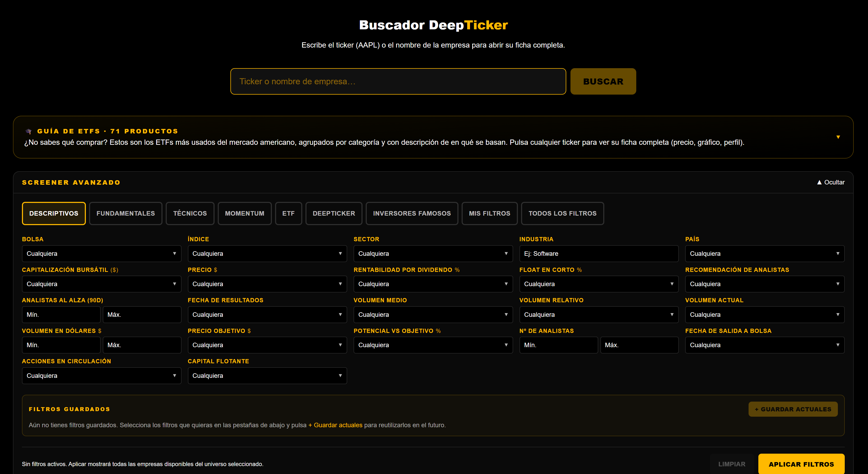Open the Índice dropdown
Viewport: 868px width, 474px height.
pyautogui.click(x=267, y=254)
